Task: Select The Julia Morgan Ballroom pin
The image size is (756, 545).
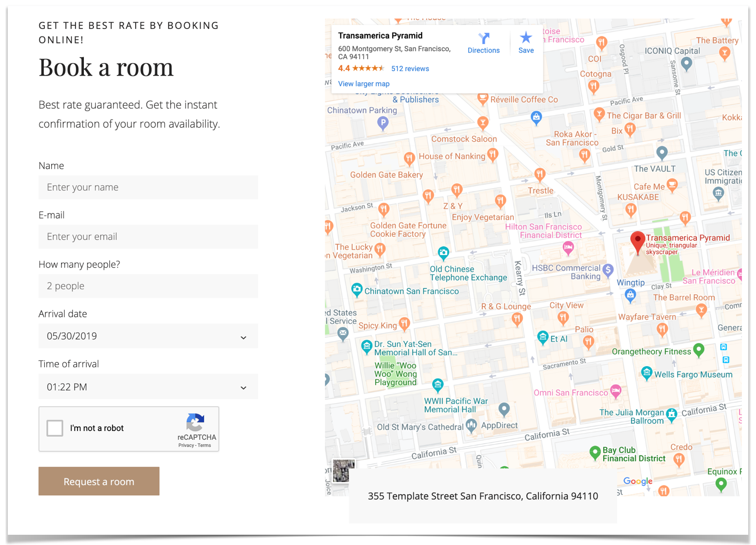Action: (672, 415)
